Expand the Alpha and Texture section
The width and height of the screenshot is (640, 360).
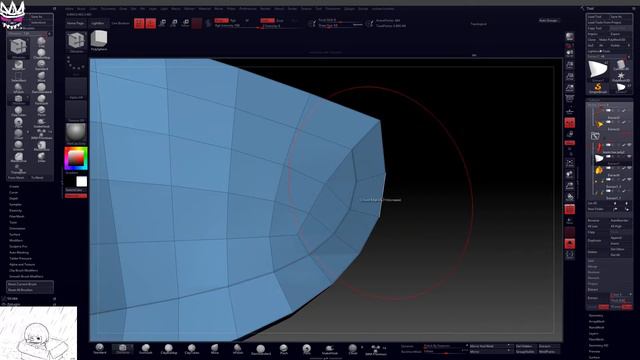click(22, 264)
